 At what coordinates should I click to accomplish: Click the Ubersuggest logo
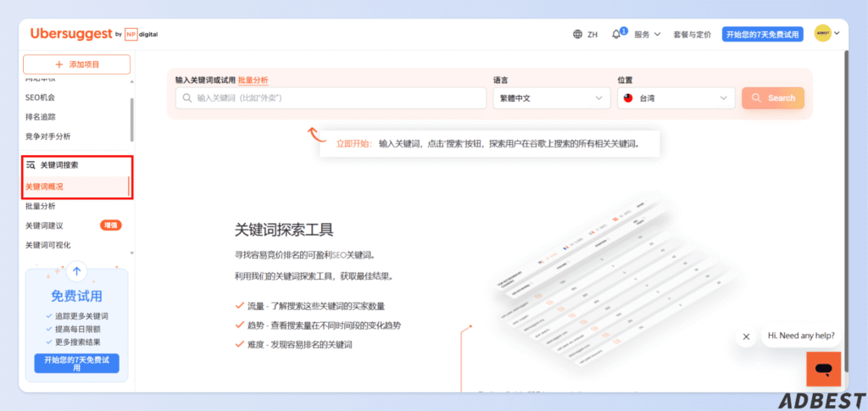71,34
